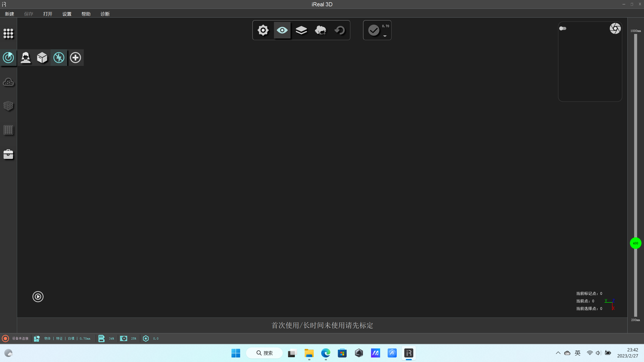This screenshot has height=362, width=644.
Task: Click the brightness gear icon in top toolbar
Action: (x=263, y=30)
